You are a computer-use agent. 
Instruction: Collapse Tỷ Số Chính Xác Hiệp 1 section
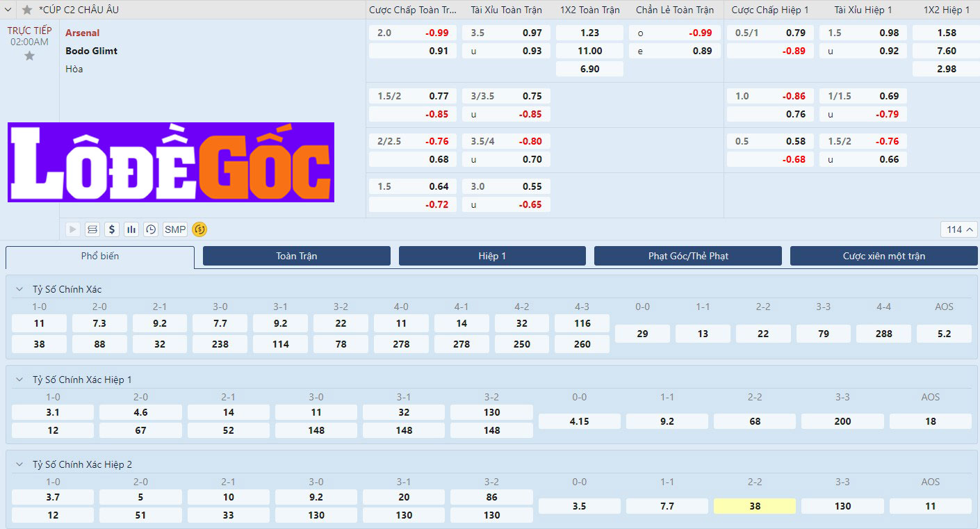click(19, 380)
